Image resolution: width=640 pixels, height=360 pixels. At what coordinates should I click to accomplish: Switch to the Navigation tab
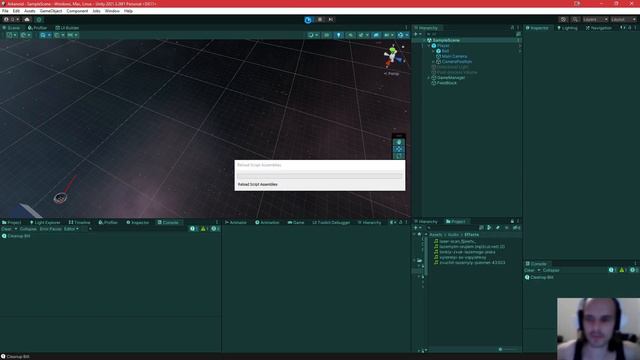(x=599, y=28)
